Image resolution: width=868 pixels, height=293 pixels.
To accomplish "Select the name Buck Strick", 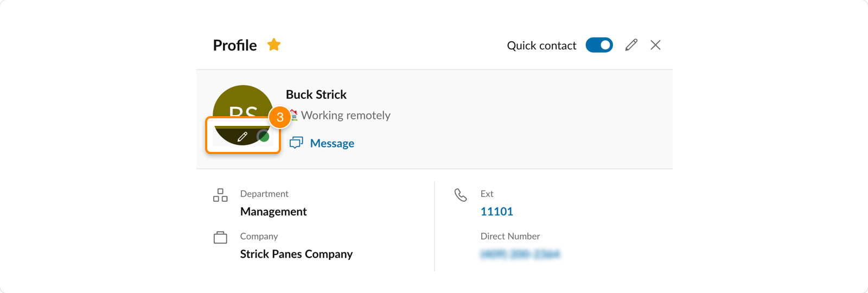I will pyautogui.click(x=316, y=94).
